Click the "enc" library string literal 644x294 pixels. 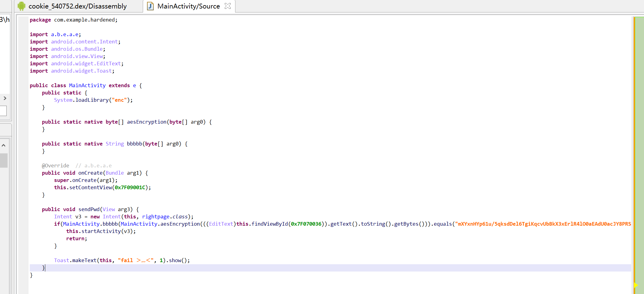click(119, 100)
